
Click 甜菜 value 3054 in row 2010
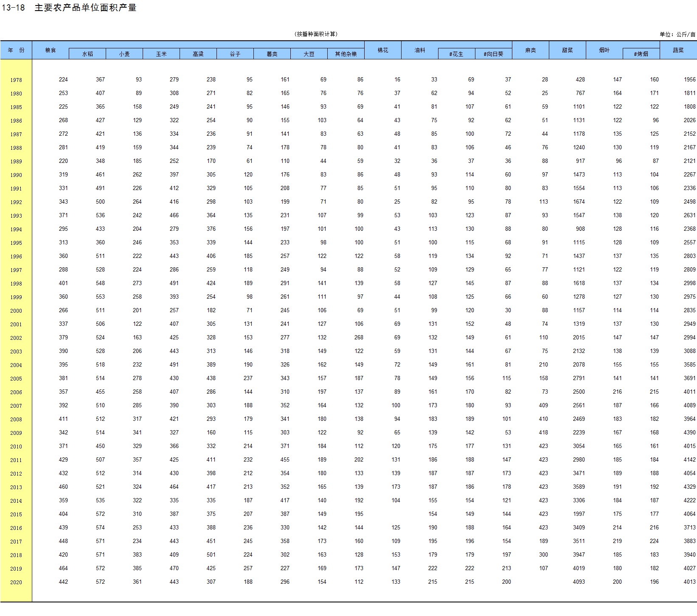579,446
